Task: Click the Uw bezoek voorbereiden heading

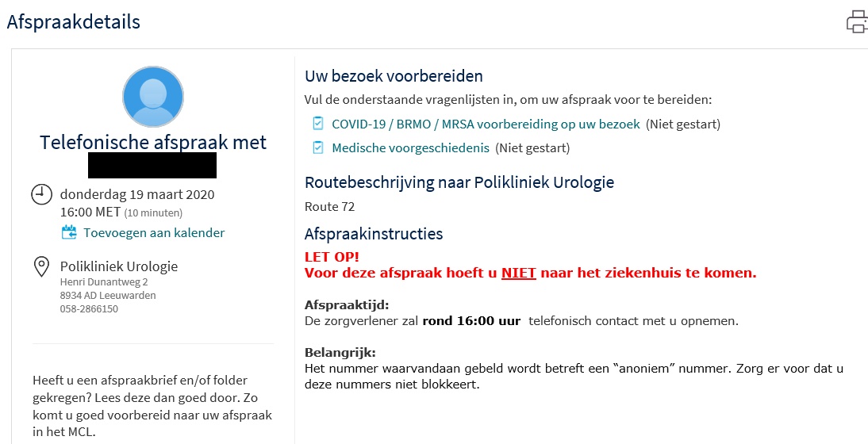Action: tap(394, 77)
